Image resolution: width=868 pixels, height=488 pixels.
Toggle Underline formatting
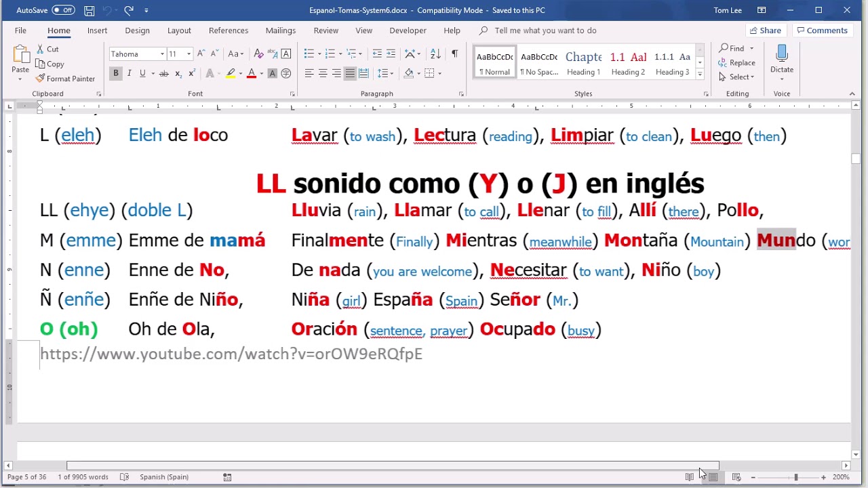(142, 73)
